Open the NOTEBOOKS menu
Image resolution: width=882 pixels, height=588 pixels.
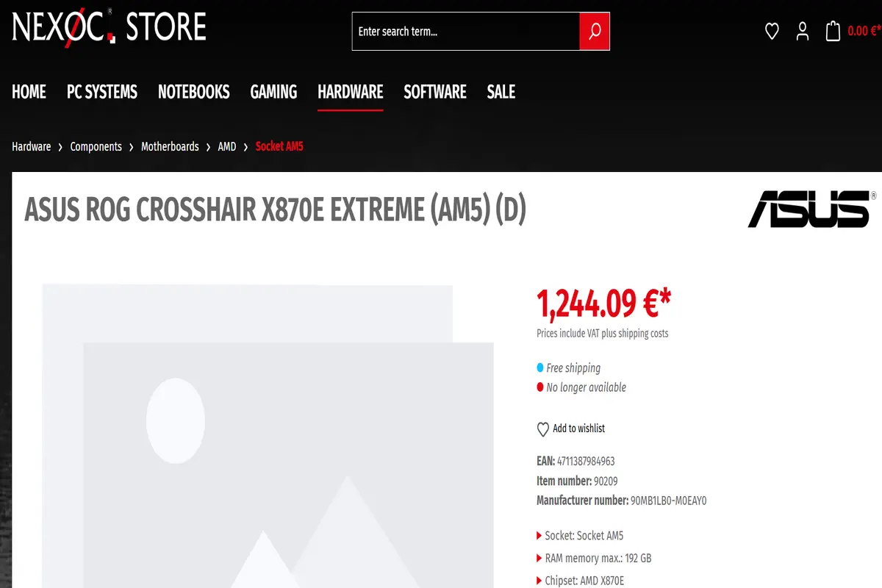pyautogui.click(x=194, y=92)
